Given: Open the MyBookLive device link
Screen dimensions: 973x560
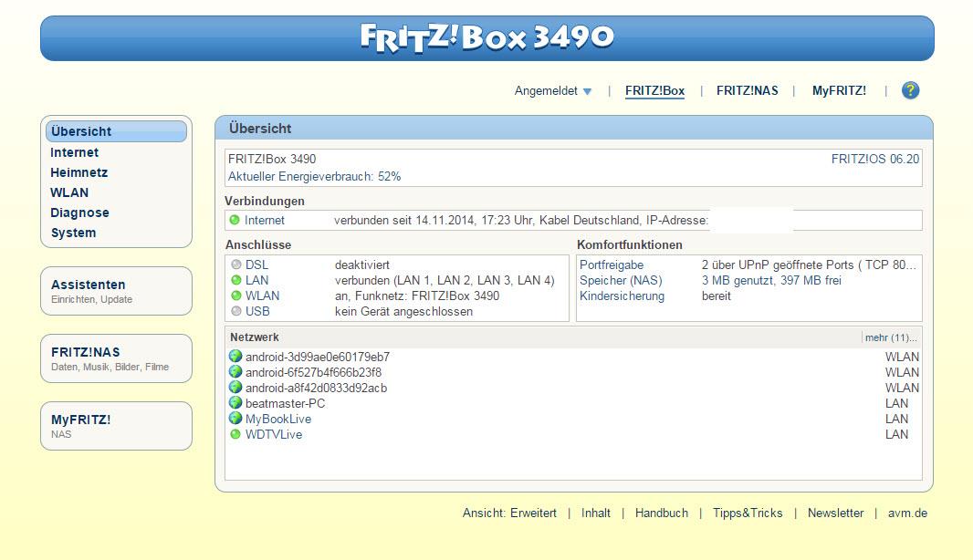Looking at the screenshot, I should point(278,419).
